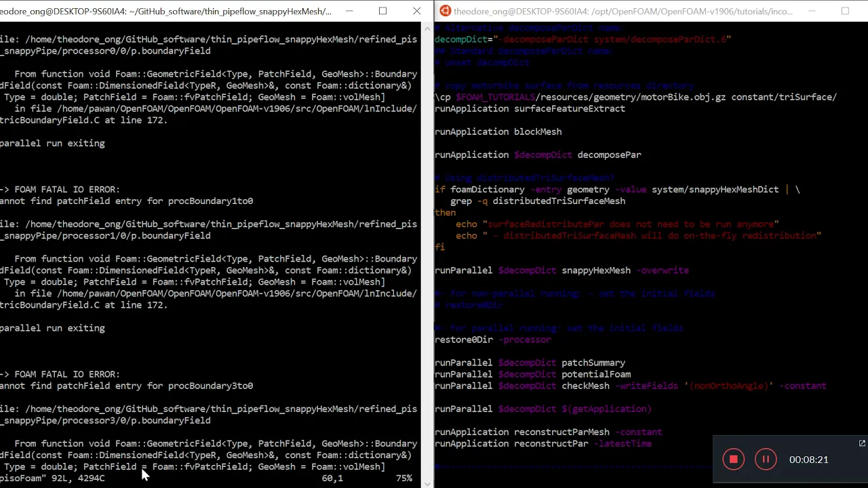868x488 pixels.
Task: Click 'runApplication surfaceFeatureExtract' line
Action: [530, 108]
